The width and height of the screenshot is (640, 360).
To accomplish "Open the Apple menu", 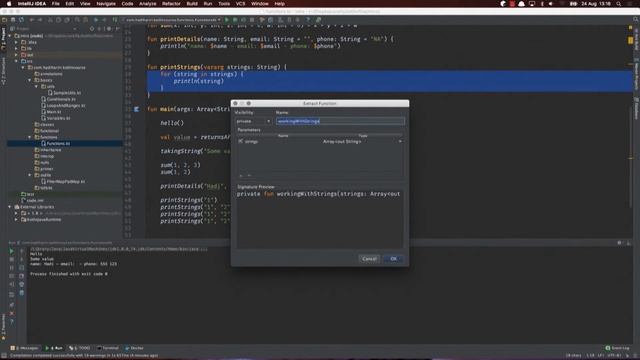I will [9, 4].
